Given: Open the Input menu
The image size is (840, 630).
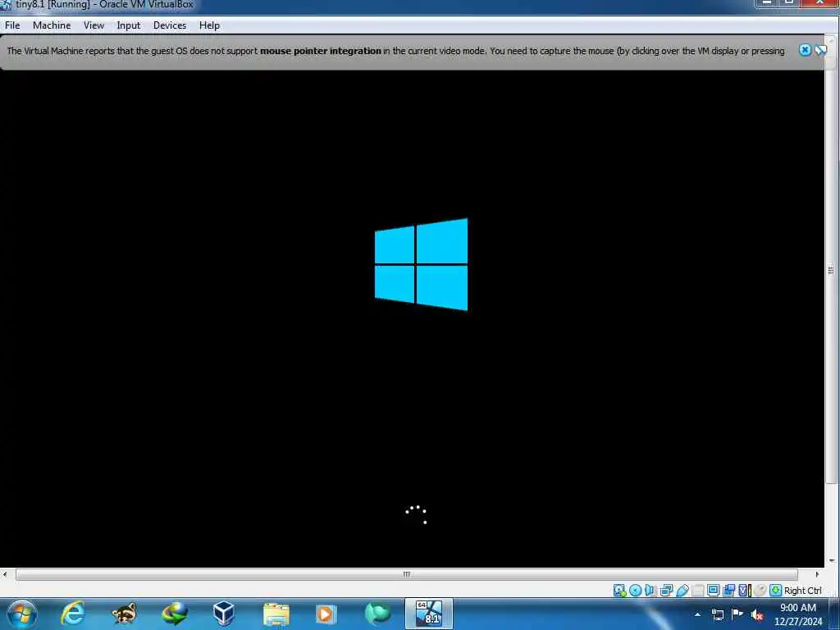Looking at the screenshot, I should (x=129, y=25).
